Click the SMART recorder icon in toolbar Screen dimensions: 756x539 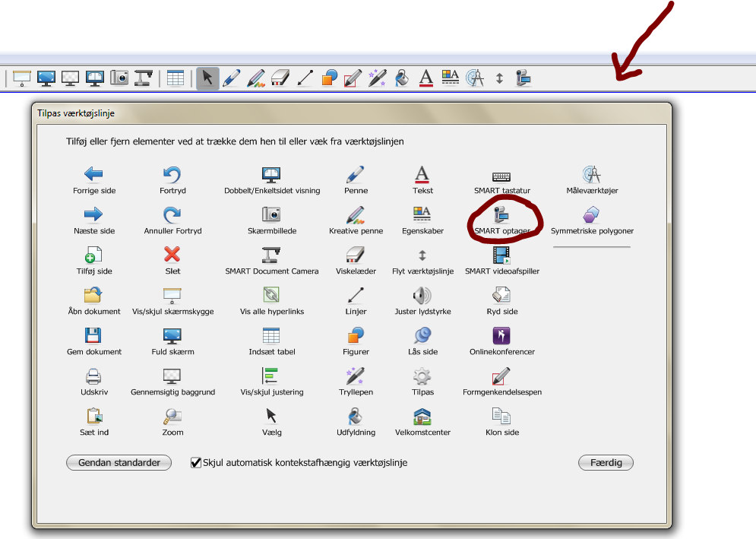[524, 78]
